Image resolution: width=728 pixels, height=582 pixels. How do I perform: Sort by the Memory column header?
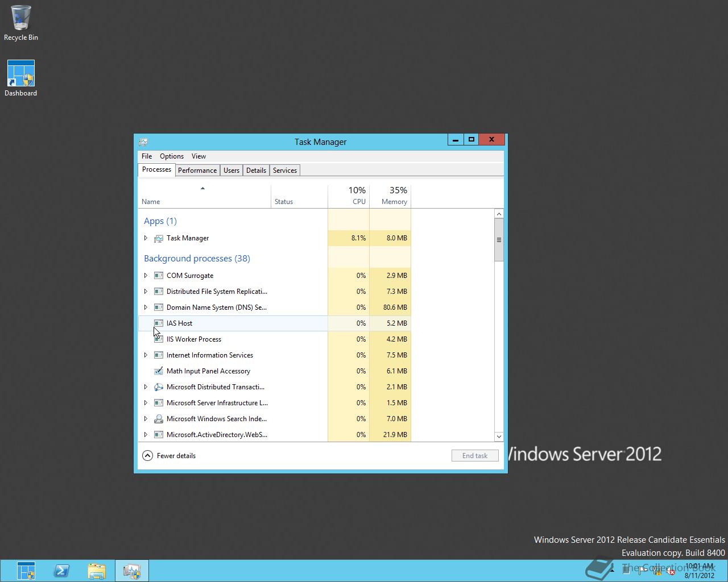coord(390,196)
